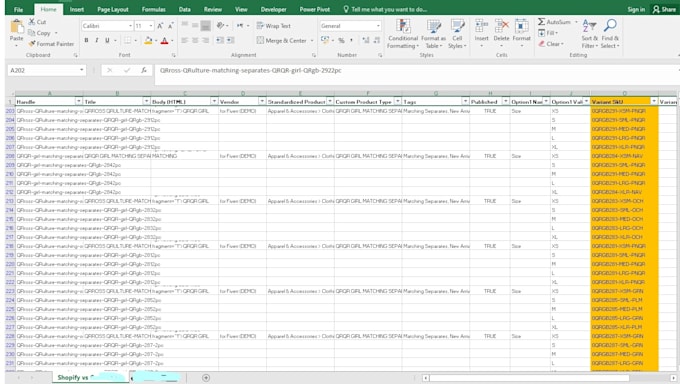
Task: Click the Fill down icon
Action: coord(542,33)
